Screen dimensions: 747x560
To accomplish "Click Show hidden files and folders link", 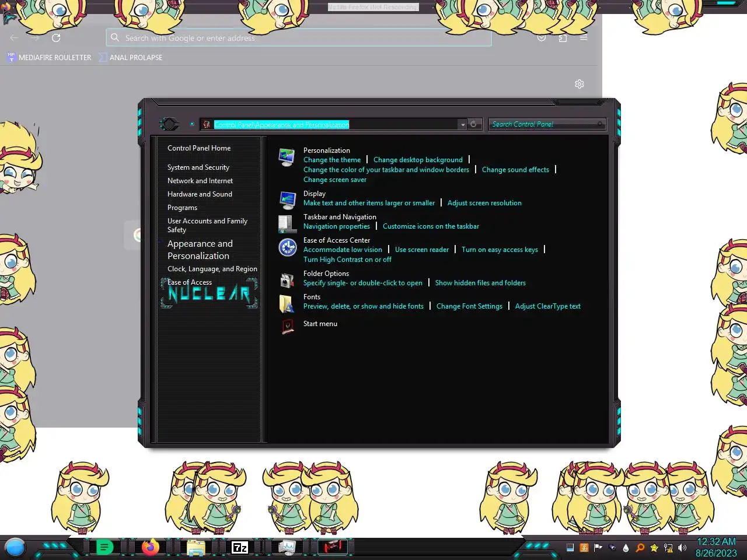I will tap(480, 283).
